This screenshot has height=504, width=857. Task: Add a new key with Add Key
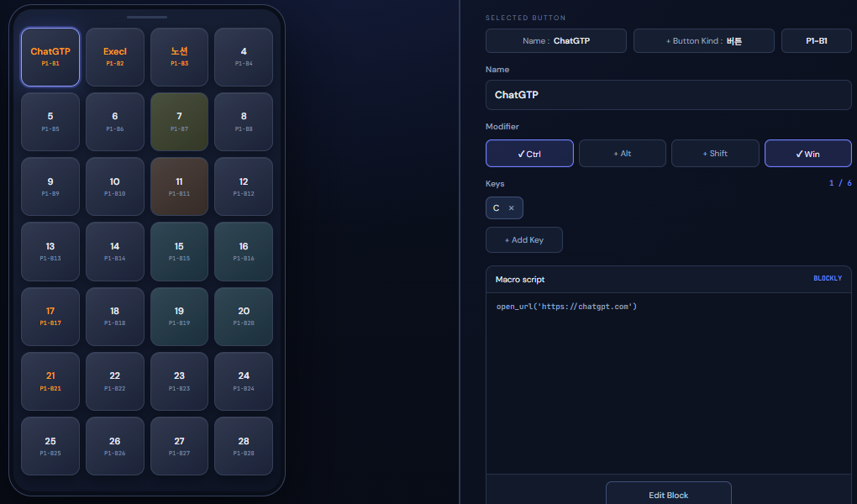[x=524, y=240]
